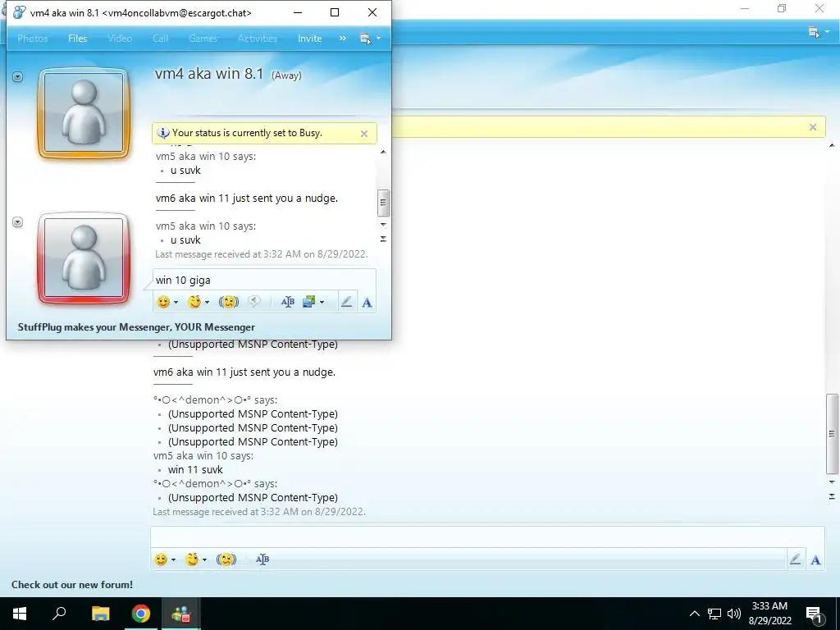Click scroll down arrow in vm4 conversation
Image resolution: width=840 pixels, height=630 pixels.
click(x=383, y=225)
